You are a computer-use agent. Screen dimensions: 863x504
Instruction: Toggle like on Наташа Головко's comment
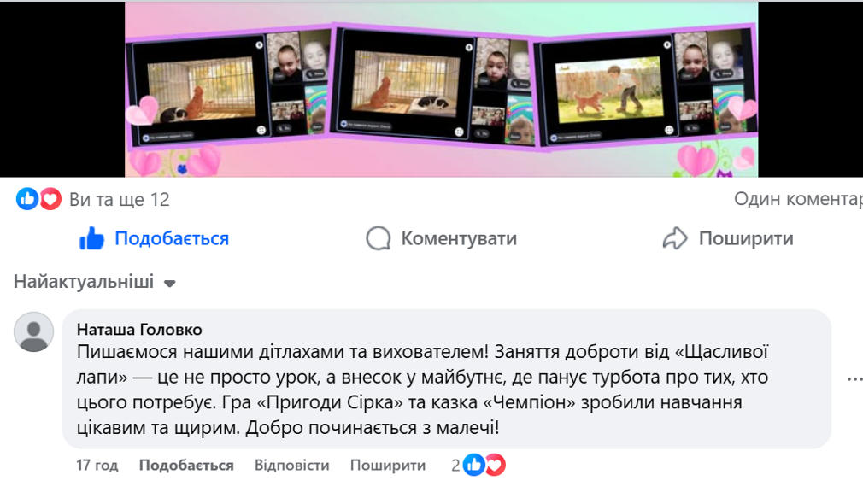pos(186,466)
